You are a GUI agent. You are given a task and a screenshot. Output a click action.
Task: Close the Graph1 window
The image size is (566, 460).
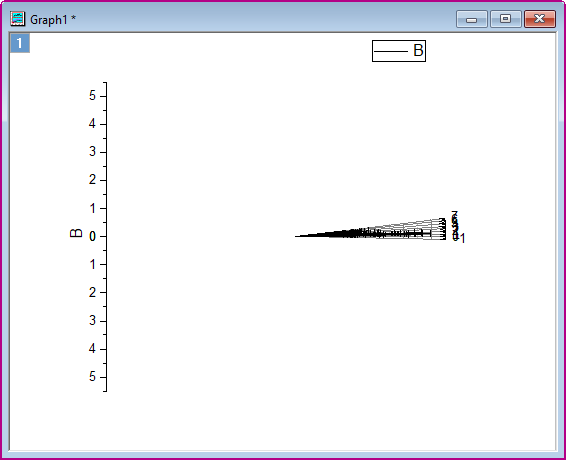[x=540, y=19]
